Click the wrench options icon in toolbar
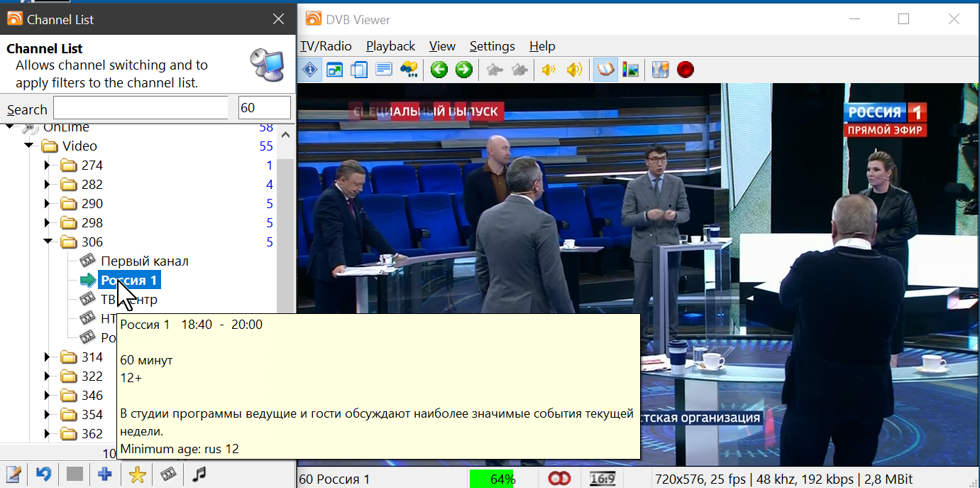 661,70
